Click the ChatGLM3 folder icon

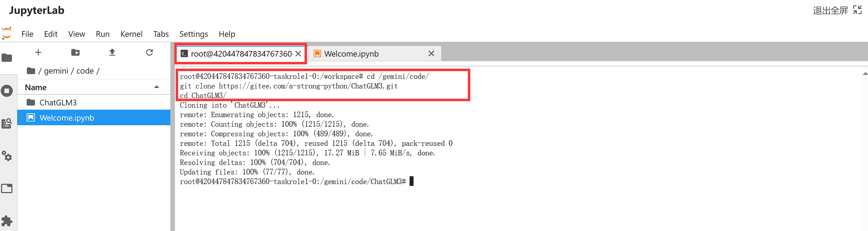tap(31, 102)
